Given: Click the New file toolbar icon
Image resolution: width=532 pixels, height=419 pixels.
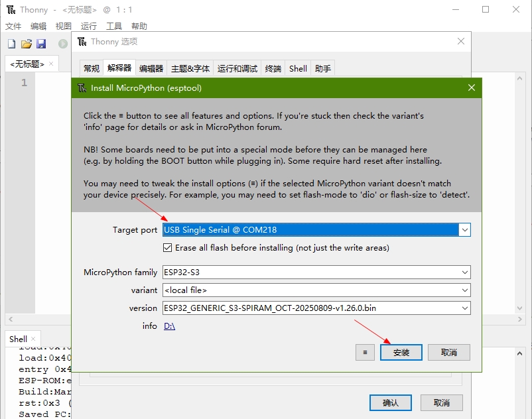Looking at the screenshot, I should pyautogui.click(x=11, y=44).
